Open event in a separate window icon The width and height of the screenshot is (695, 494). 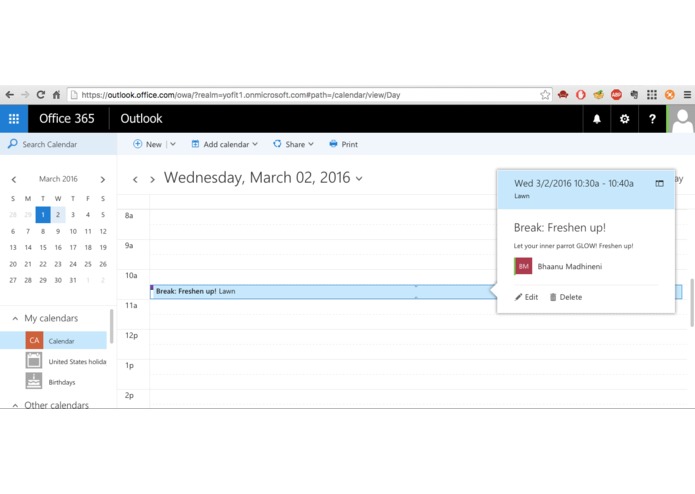click(x=660, y=183)
